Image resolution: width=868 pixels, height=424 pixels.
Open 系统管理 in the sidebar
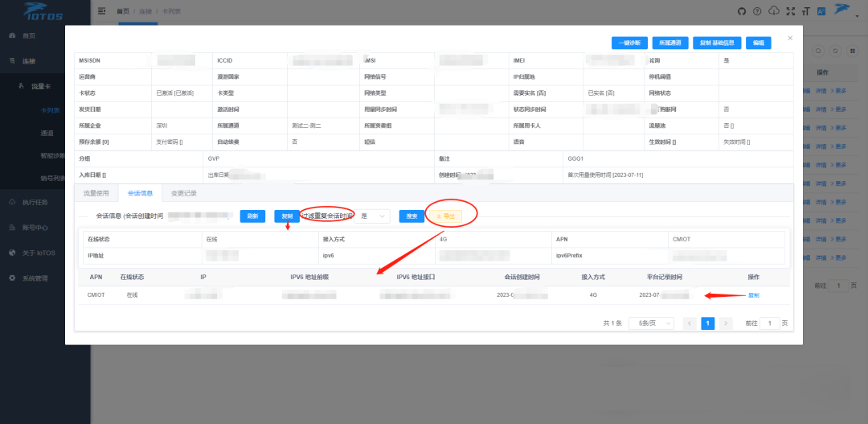[35, 278]
